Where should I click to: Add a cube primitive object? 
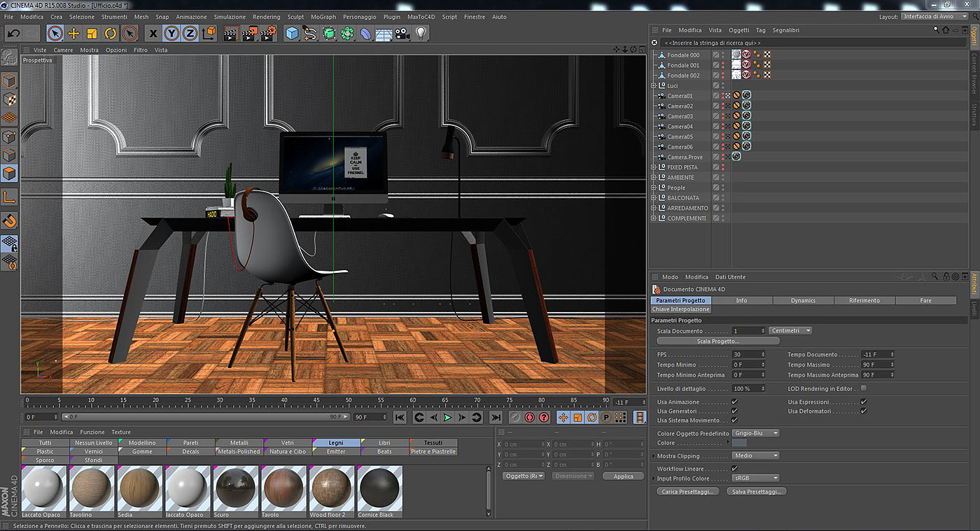pyautogui.click(x=292, y=33)
